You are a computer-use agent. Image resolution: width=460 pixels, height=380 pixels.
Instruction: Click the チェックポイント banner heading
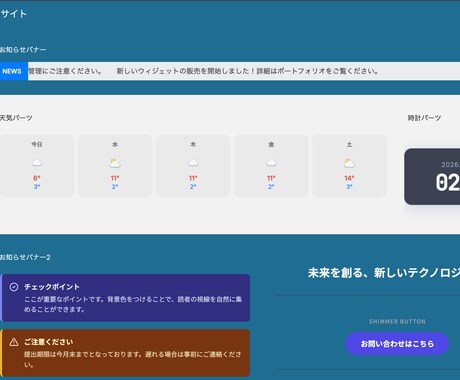(52, 287)
